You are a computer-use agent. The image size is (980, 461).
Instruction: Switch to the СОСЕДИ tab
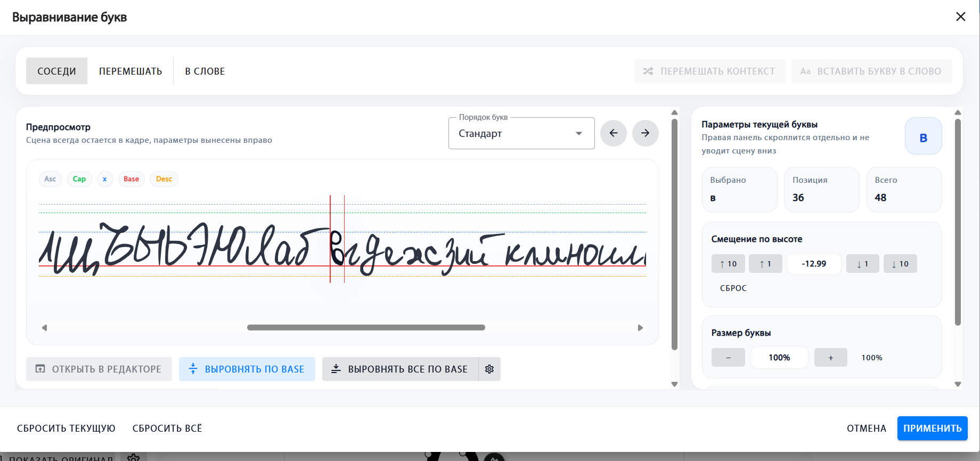point(56,71)
